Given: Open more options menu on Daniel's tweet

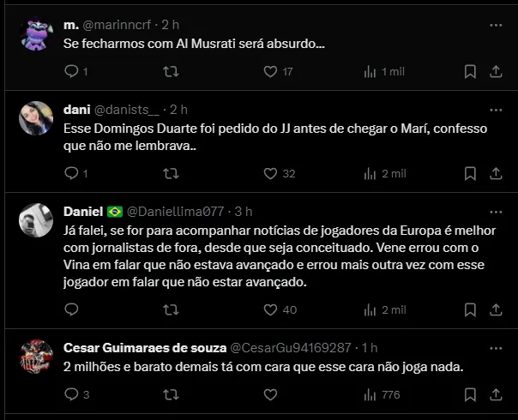Looking at the screenshot, I should coord(495,211).
